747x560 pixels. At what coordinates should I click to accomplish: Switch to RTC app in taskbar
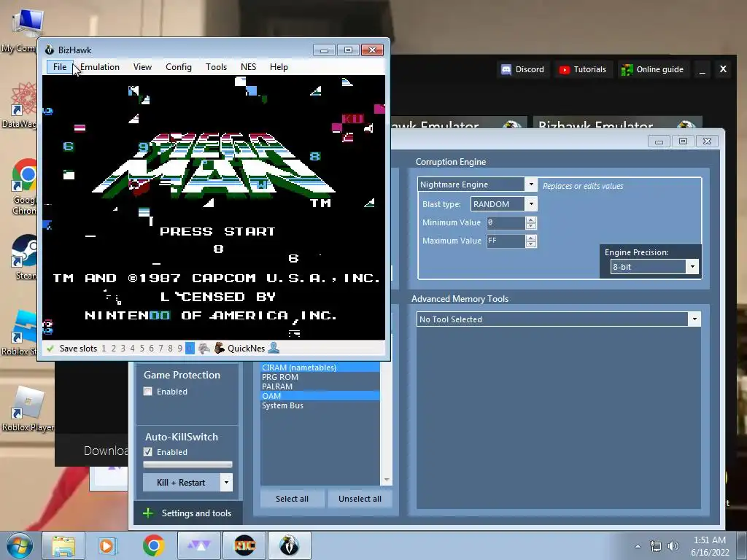point(244,545)
